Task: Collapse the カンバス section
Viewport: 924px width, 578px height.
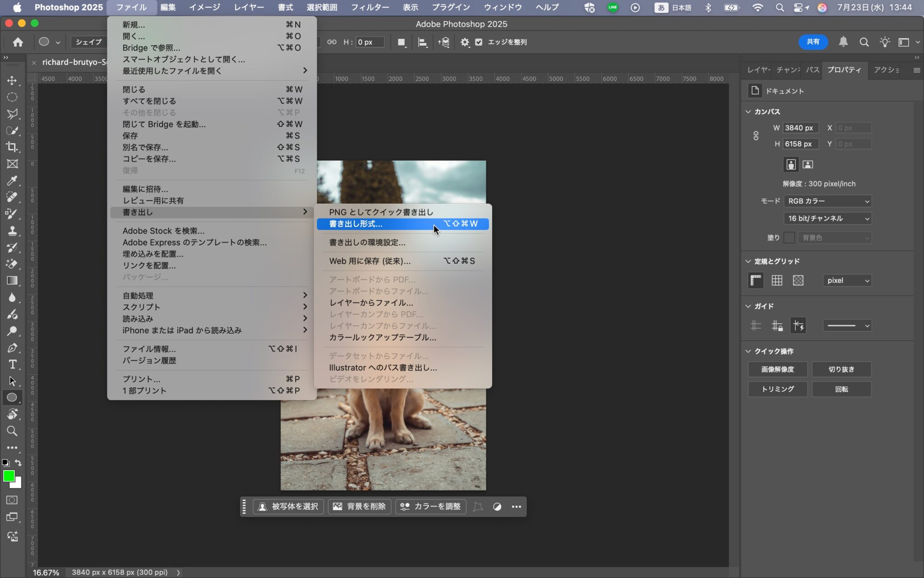Action: pos(748,112)
